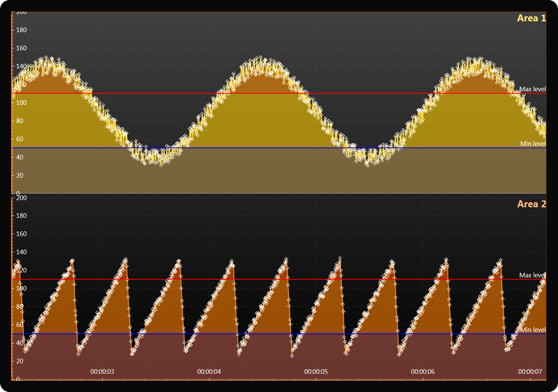Click the 160 Y-axis label in Area 2
This screenshot has width=558, height=392.
coord(21,234)
